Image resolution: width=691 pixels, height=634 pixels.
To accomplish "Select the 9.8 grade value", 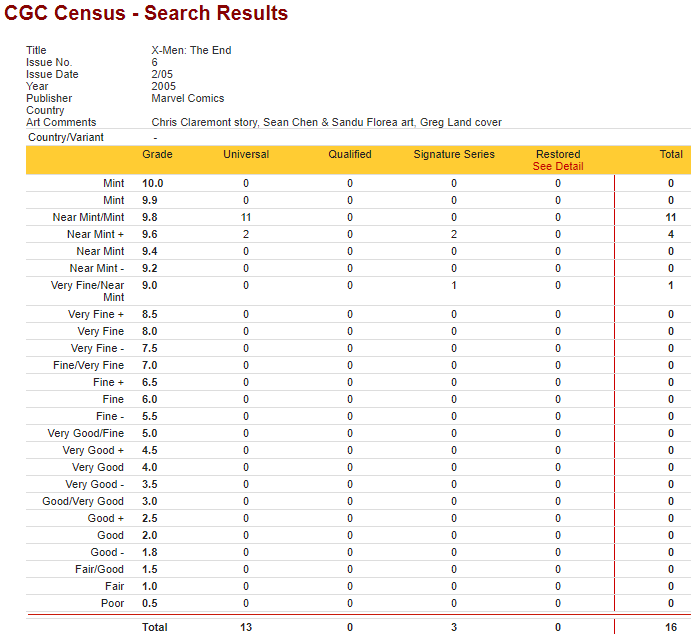I will click(x=152, y=218).
